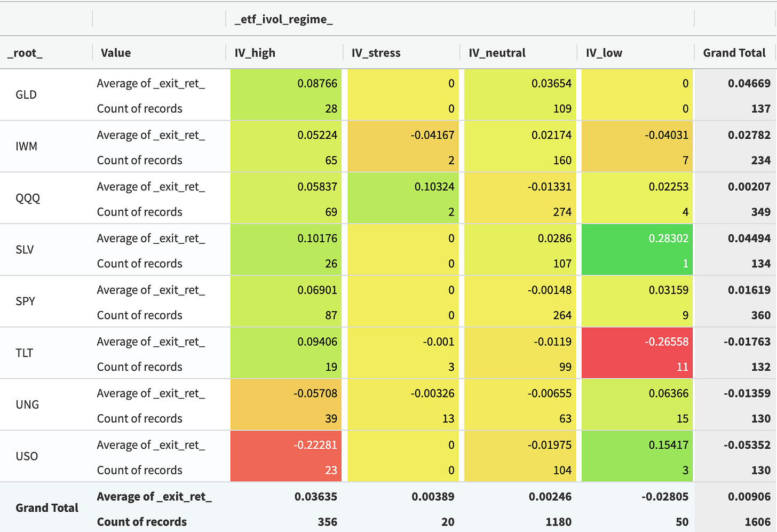This screenshot has height=532, width=777.
Task: Click the Grand Total row label
Action: (x=47, y=508)
